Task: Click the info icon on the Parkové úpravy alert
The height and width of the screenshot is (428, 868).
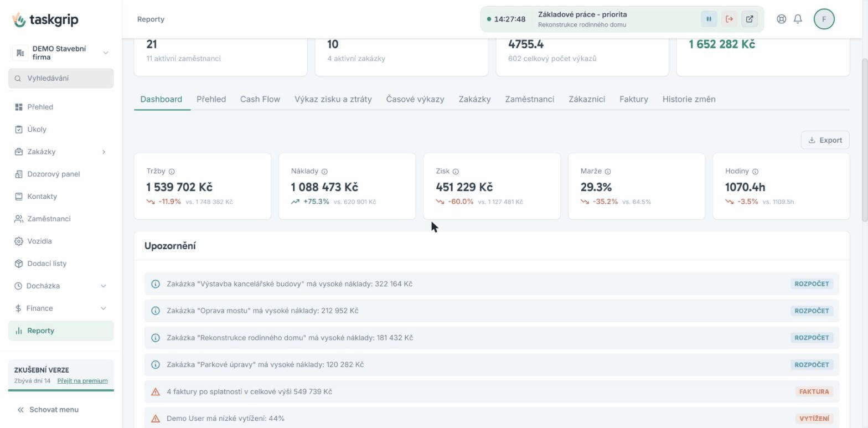Action: coord(156,364)
